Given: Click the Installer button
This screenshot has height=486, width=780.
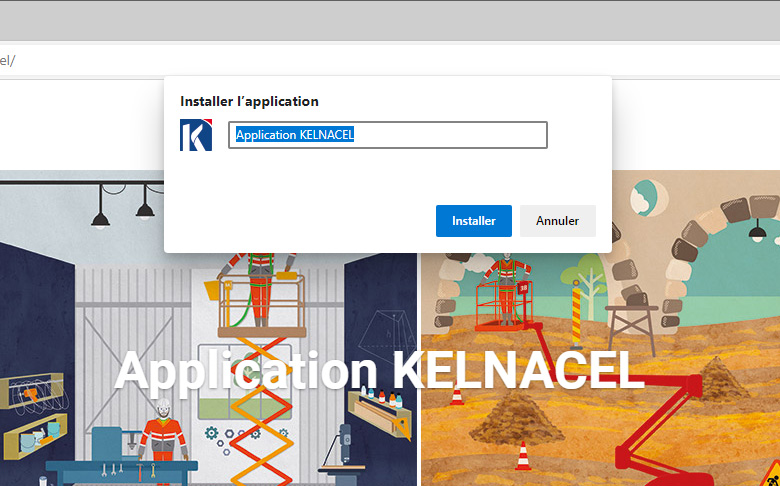Looking at the screenshot, I should (x=473, y=221).
